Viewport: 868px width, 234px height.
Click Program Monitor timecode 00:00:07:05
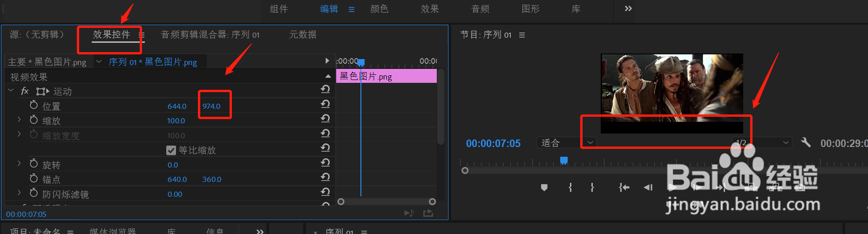493,143
